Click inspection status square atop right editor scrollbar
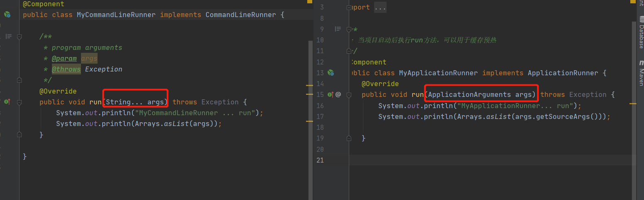Viewport: 644px width, 200px height. (633, 2)
